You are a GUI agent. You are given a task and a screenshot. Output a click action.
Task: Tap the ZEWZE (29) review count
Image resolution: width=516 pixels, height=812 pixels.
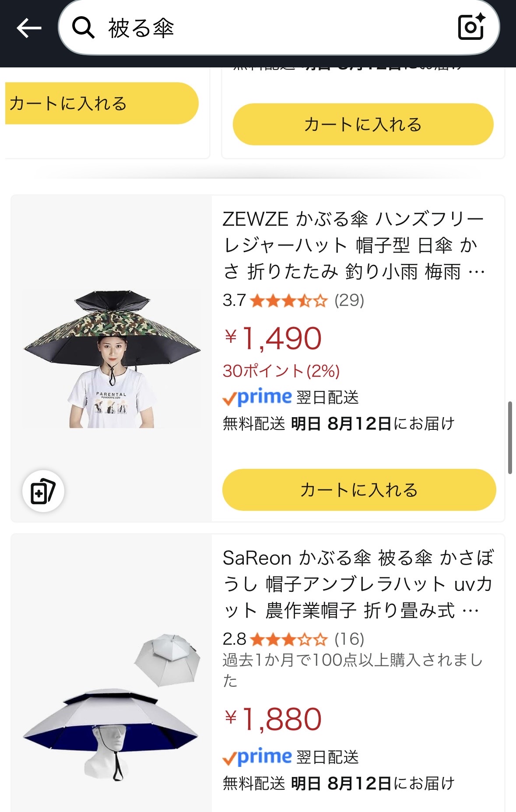click(x=349, y=301)
